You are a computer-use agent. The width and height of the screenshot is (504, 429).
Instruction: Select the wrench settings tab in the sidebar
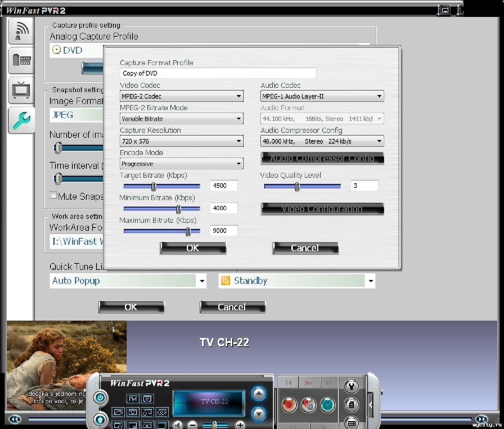click(21, 120)
